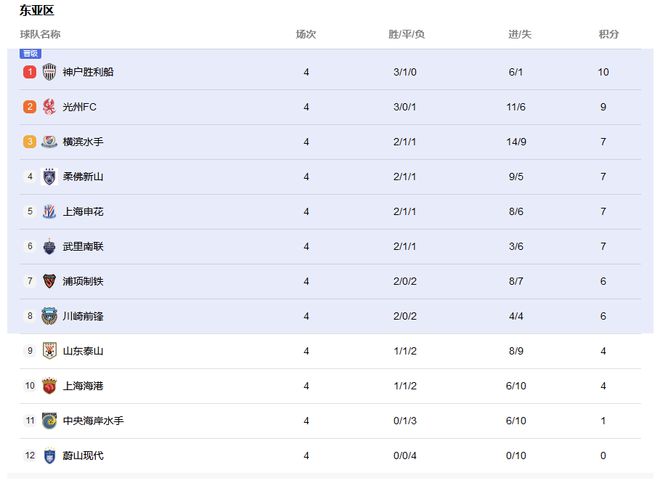Click goals value 14/9 for 横滨水手
Viewport: 660px width, 486px height.
516,142
